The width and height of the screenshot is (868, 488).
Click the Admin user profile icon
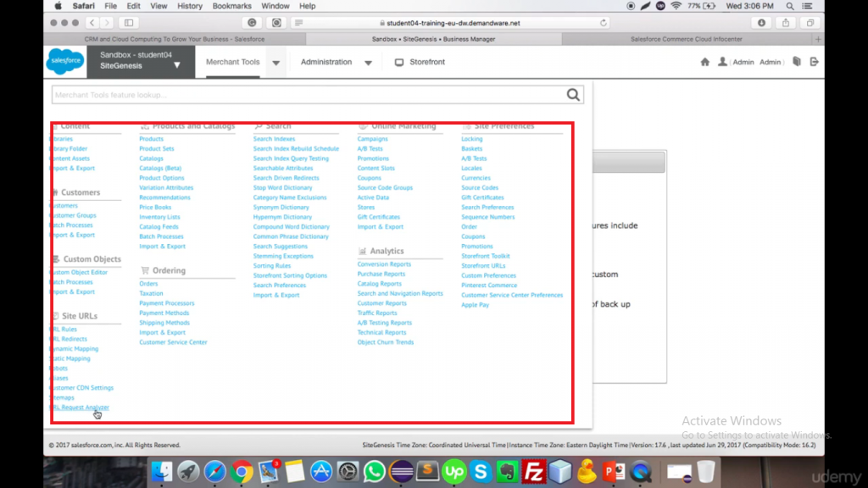tap(723, 61)
